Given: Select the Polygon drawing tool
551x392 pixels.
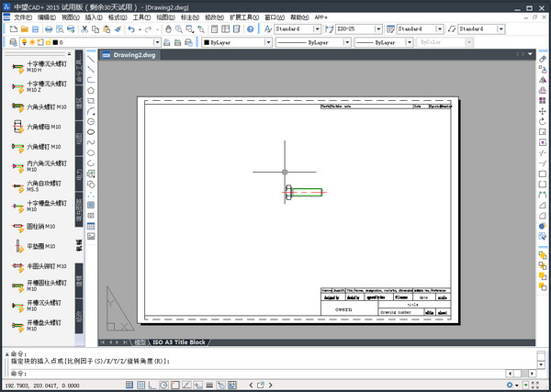Looking at the screenshot, I should pos(91,90).
